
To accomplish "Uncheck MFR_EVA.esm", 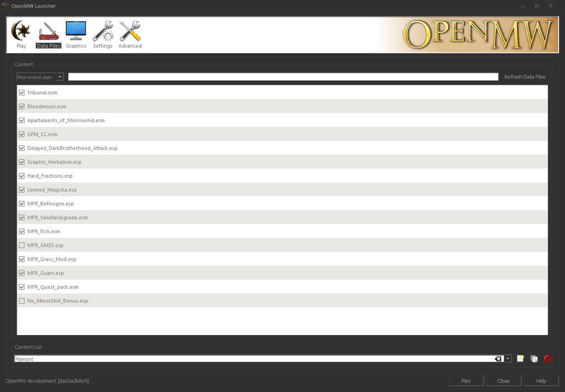I will coord(22,231).
